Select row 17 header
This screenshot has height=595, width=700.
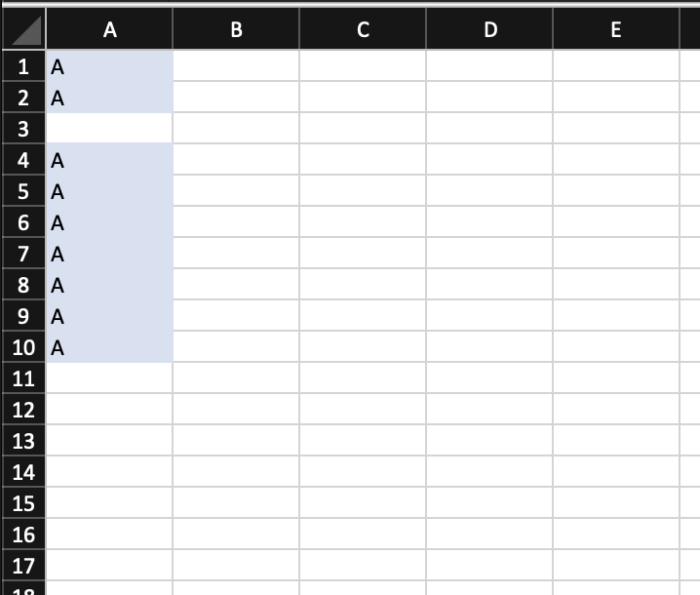[x=23, y=566]
